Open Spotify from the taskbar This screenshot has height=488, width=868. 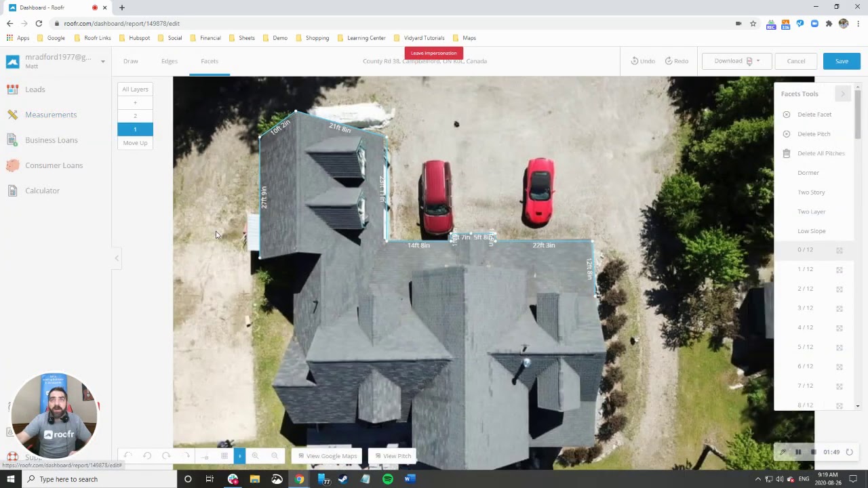coord(388,479)
